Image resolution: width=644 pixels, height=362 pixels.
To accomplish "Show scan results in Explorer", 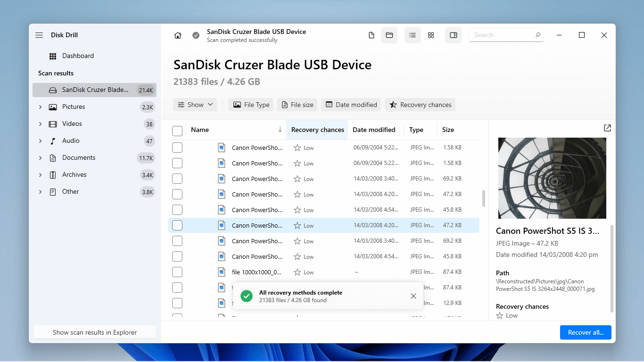I will pyautogui.click(x=94, y=332).
